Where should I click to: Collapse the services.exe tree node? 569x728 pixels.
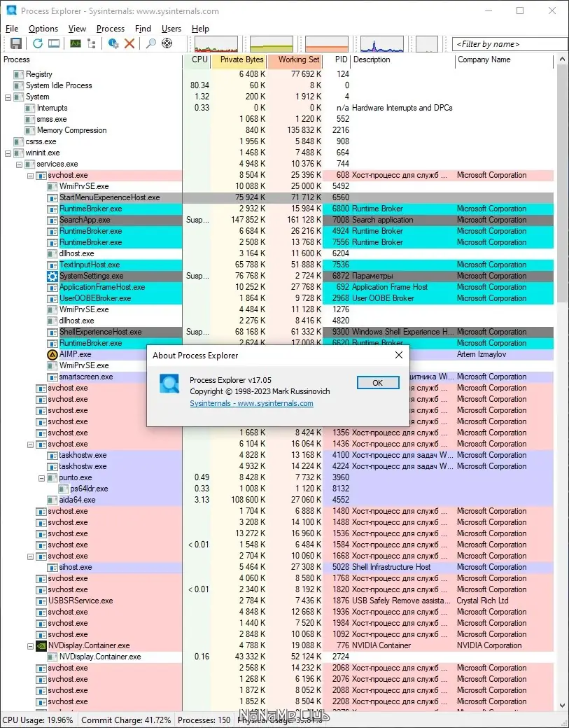[19, 164]
